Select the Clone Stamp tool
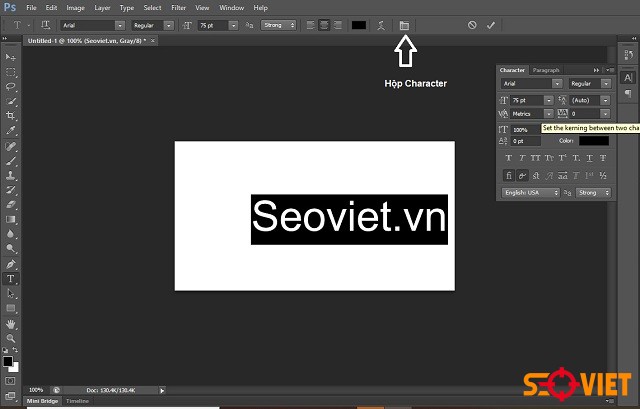This screenshot has width=640, height=409. pyautogui.click(x=11, y=176)
